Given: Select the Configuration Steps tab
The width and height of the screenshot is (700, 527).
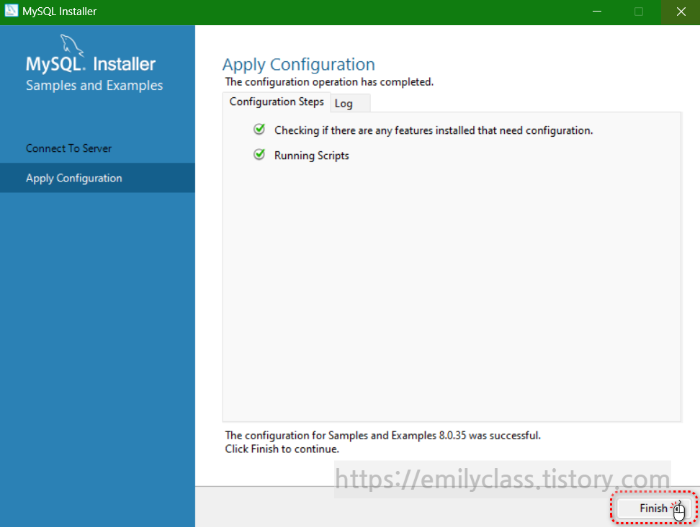Looking at the screenshot, I should (x=276, y=102).
